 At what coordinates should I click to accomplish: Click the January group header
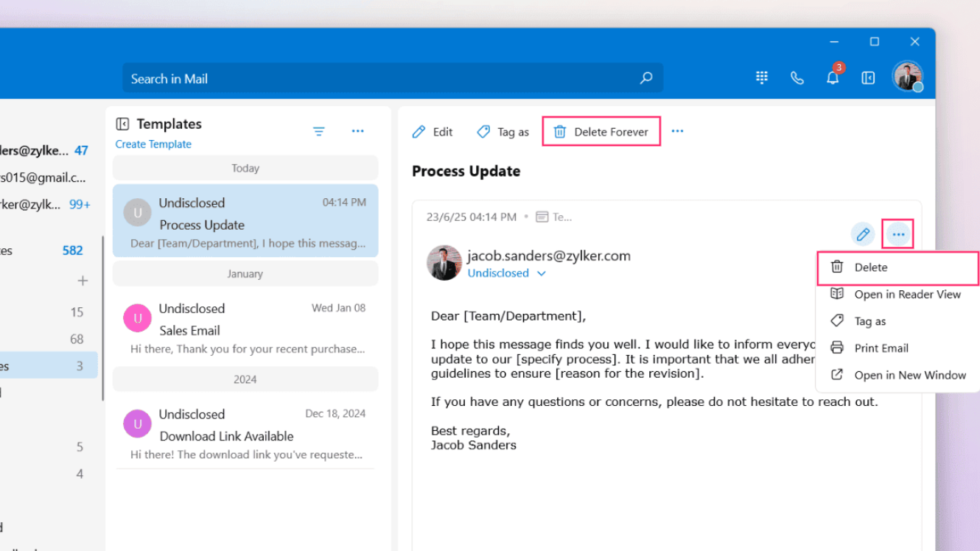(x=245, y=273)
